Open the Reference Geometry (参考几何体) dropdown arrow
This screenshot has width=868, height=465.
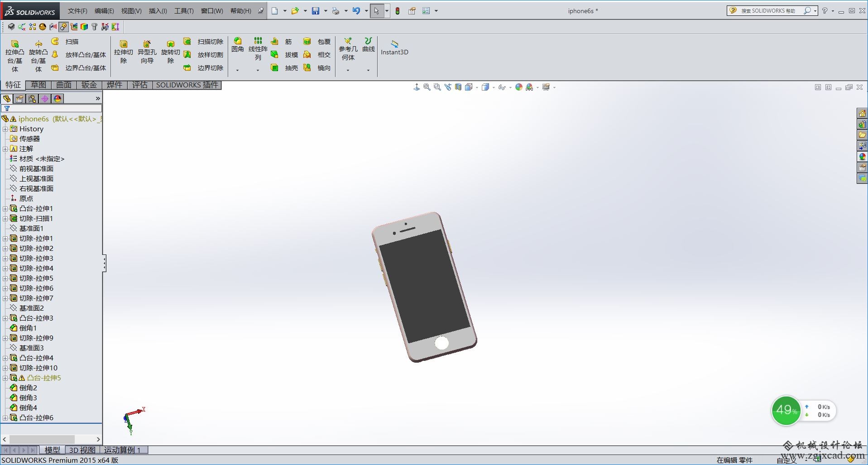coord(348,70)
